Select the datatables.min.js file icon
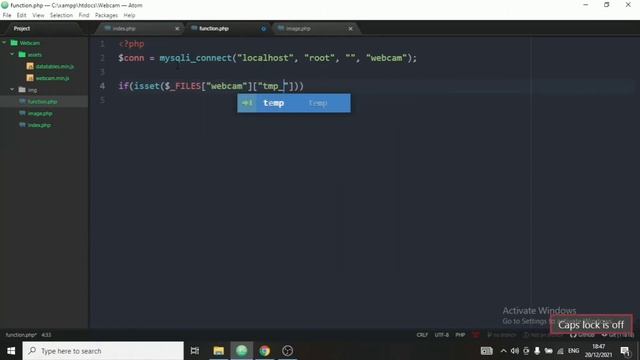This screenshot has width=640, height=360. click(30, 66)
